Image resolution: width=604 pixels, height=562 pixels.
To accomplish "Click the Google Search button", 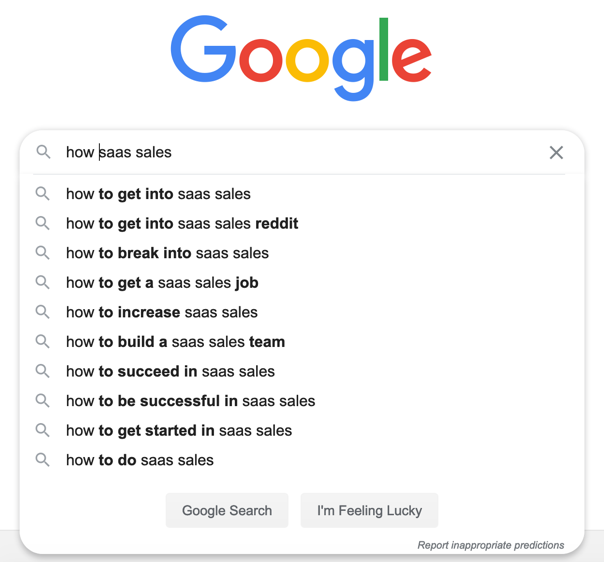I will pos(227,510).
